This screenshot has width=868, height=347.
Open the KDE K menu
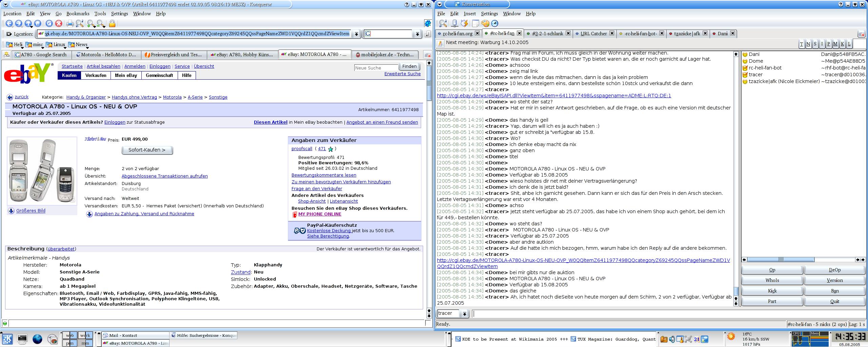click(7, 339)
